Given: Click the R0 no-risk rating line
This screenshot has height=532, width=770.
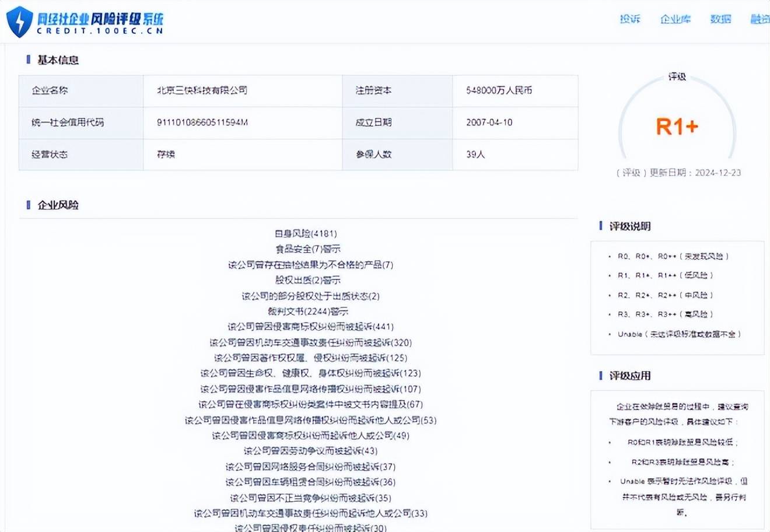Looking at the screenshot, I should [x=673, y=256].
